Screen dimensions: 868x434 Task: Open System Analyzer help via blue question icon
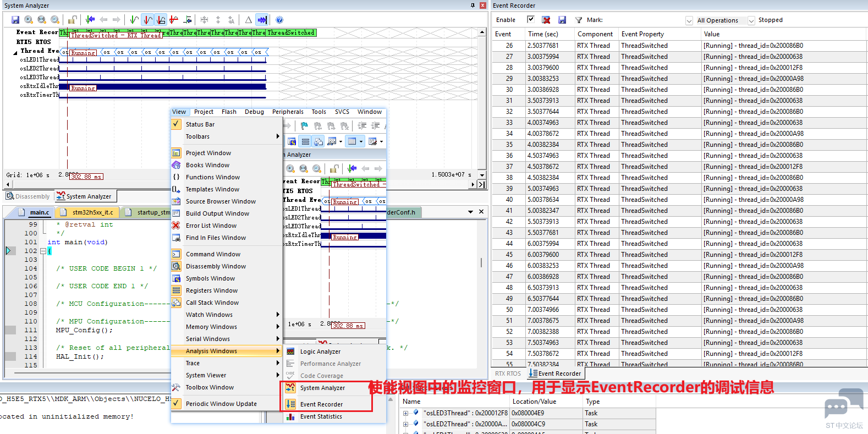[x=279, y=20]
